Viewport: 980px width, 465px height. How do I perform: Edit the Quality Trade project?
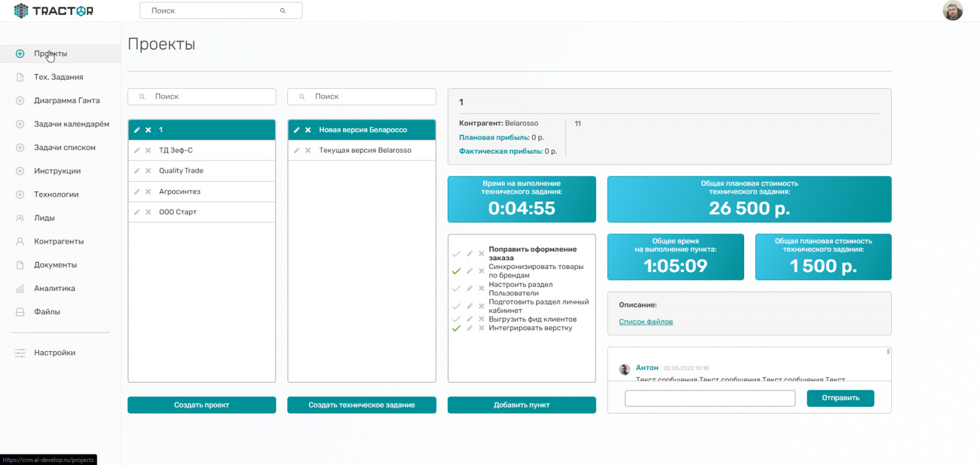(x=137, y=171)
